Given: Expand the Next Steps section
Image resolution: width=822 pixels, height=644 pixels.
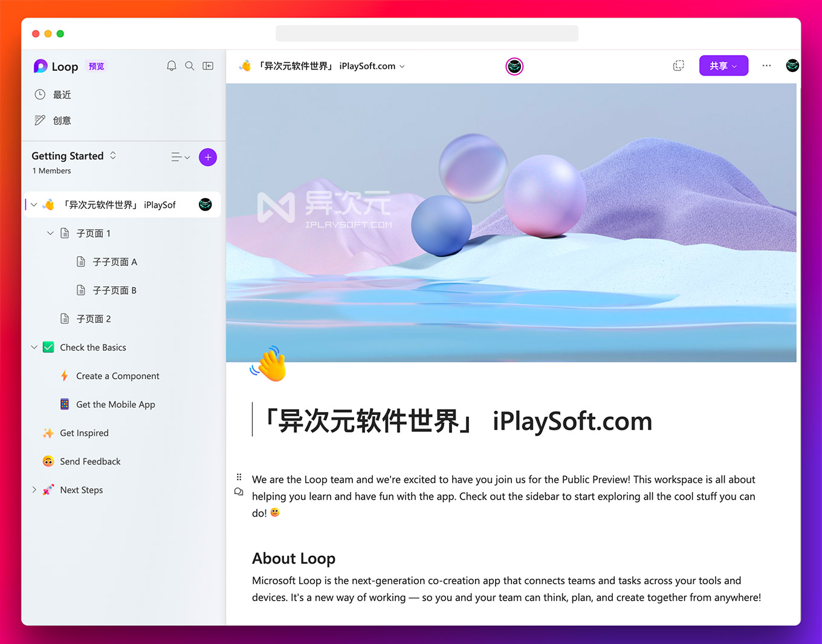Looking at the screenshot, I should (34, 490).
